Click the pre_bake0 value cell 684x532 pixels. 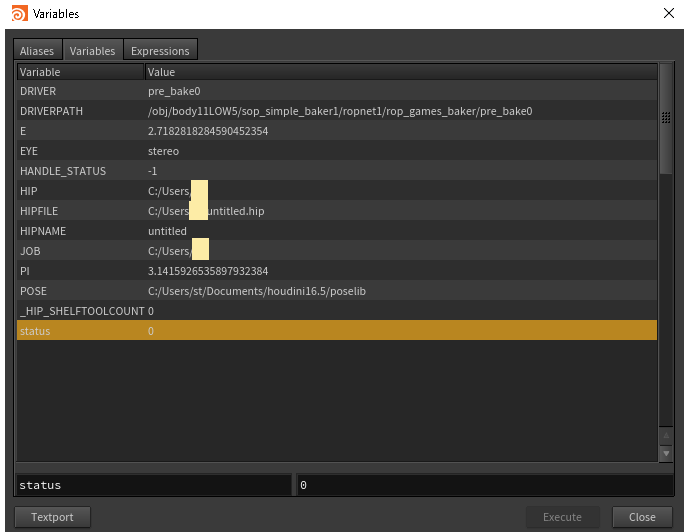[x=174, y=91]
